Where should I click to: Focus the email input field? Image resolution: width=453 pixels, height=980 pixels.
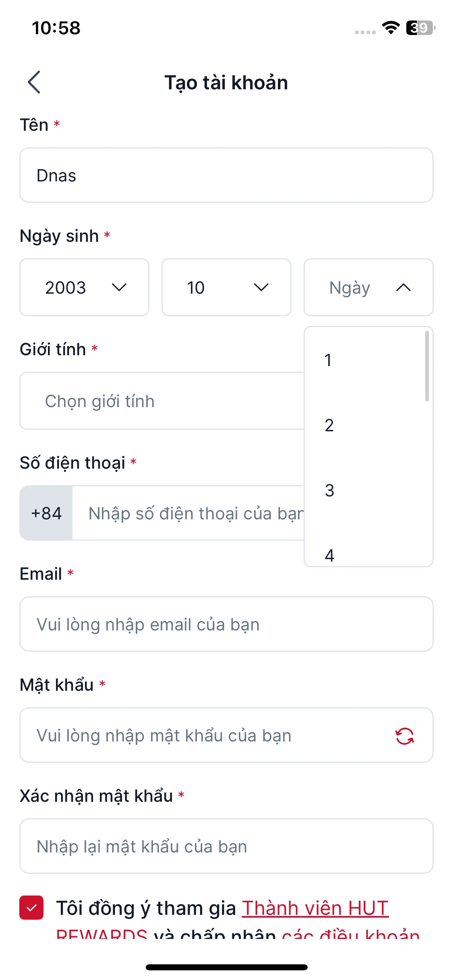click(x=226, y=624)
